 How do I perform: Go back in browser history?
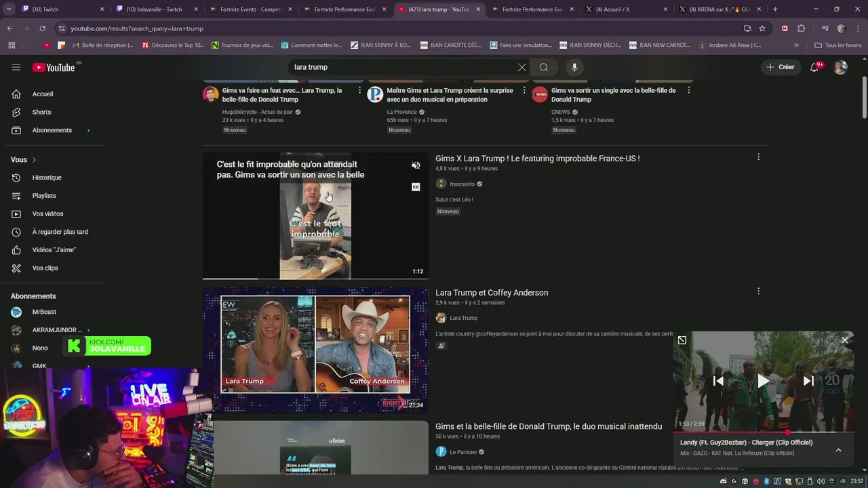click(10, 28)
